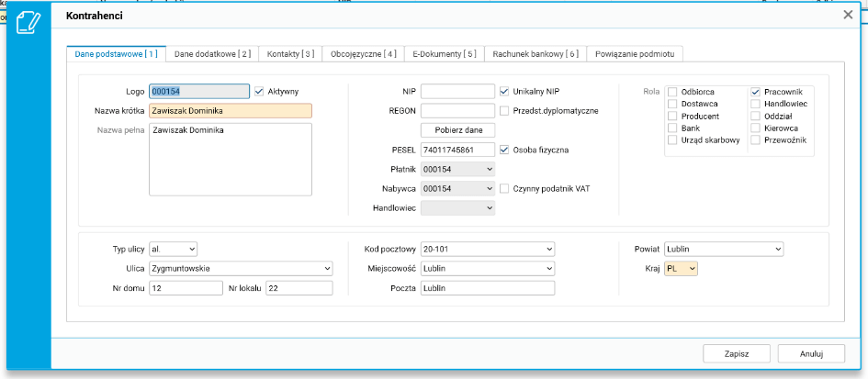Image resolution: width=868 pixels, height=379 pixels.
Task: Click the Nr lokalu input field
Action: [299, 288]
